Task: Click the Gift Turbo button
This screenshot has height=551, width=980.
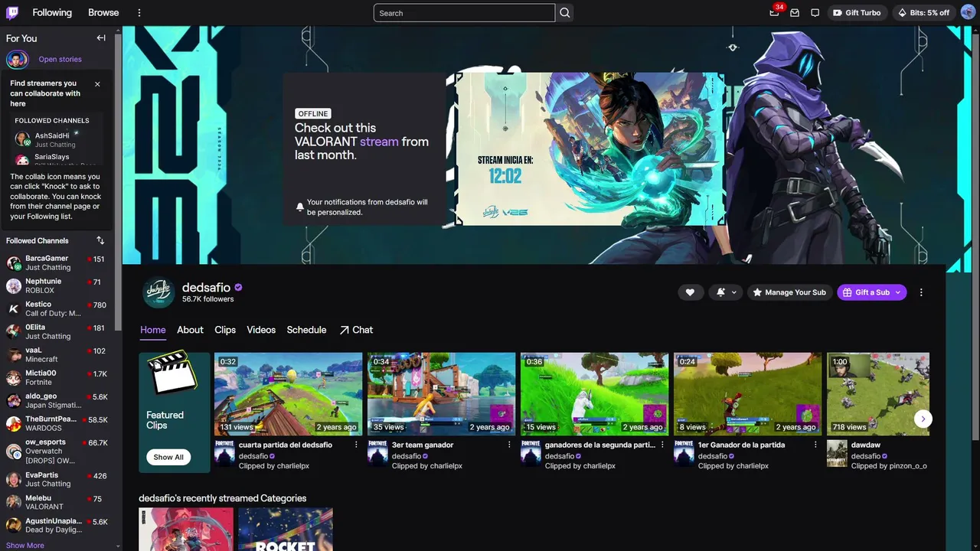Action: pos(857,13)
